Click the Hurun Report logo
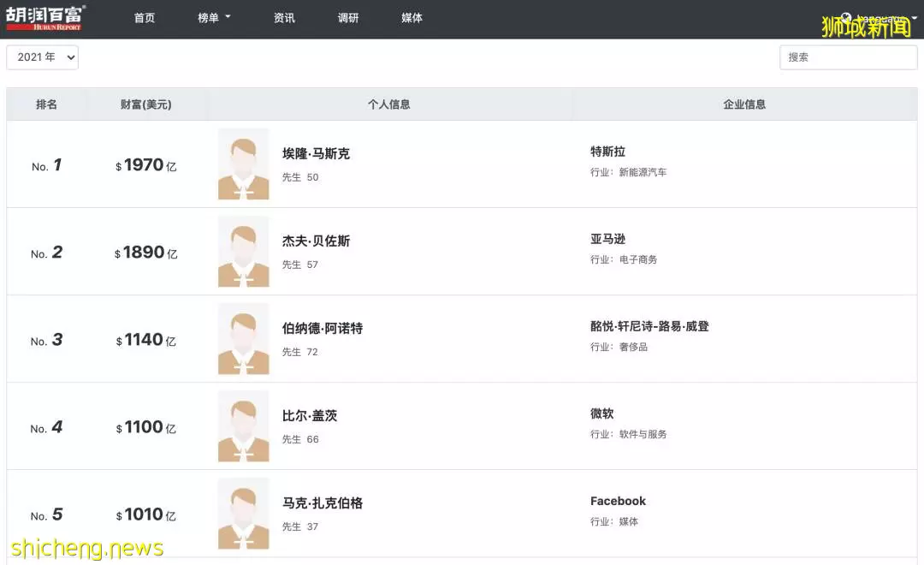 45,18
